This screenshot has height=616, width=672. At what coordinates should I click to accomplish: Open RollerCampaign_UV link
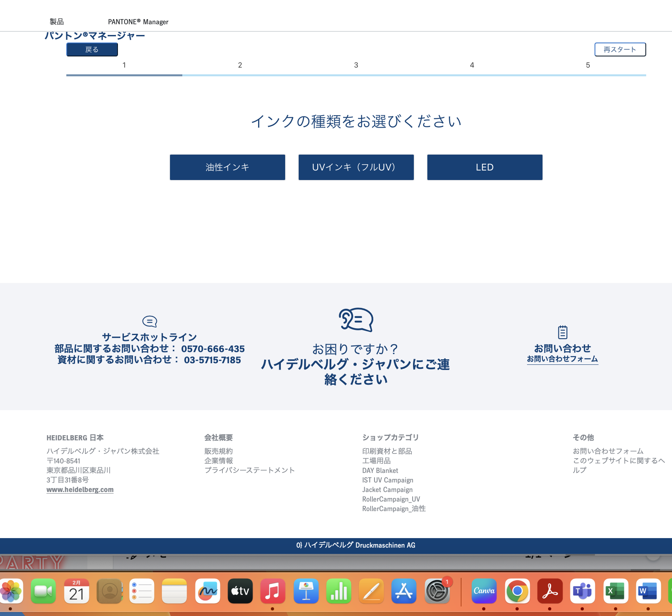coord(391,499)
